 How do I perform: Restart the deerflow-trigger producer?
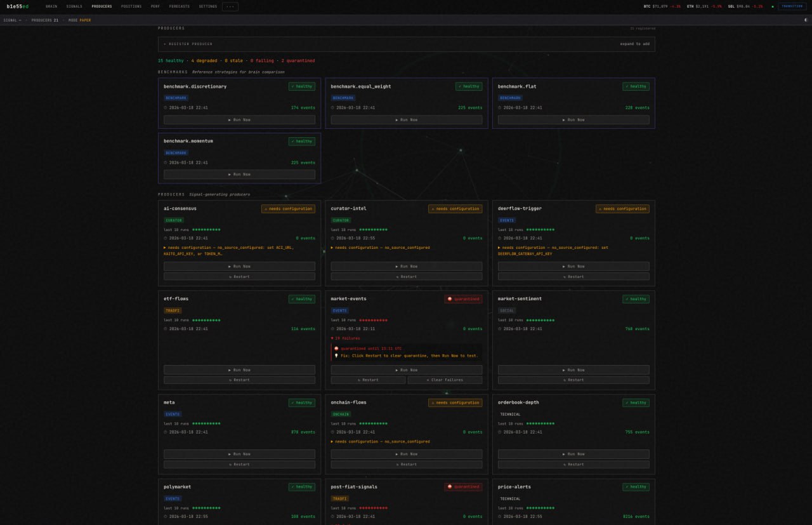(x=573, y=276)
